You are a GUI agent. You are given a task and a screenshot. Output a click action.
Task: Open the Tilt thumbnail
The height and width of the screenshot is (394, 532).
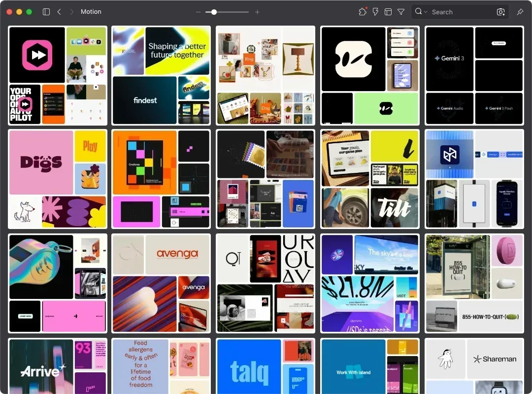tap(370, 179)
